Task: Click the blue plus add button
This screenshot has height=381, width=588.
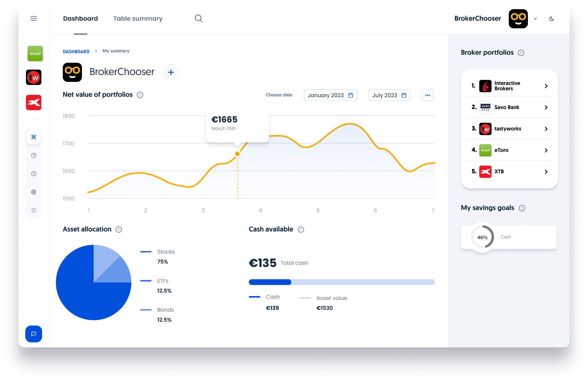Action: [x=171, y=72]
